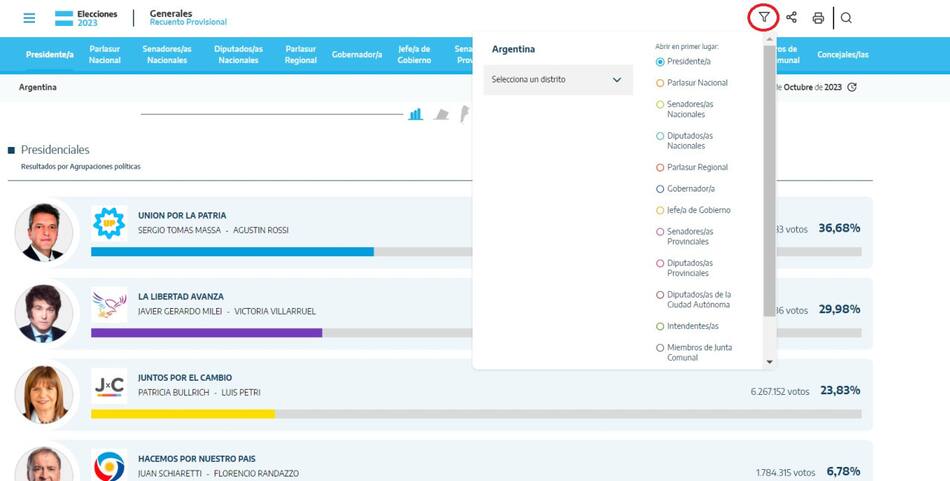
Task: Open the Senadores/as Nacionales tab
Action: tap(167, 54)
